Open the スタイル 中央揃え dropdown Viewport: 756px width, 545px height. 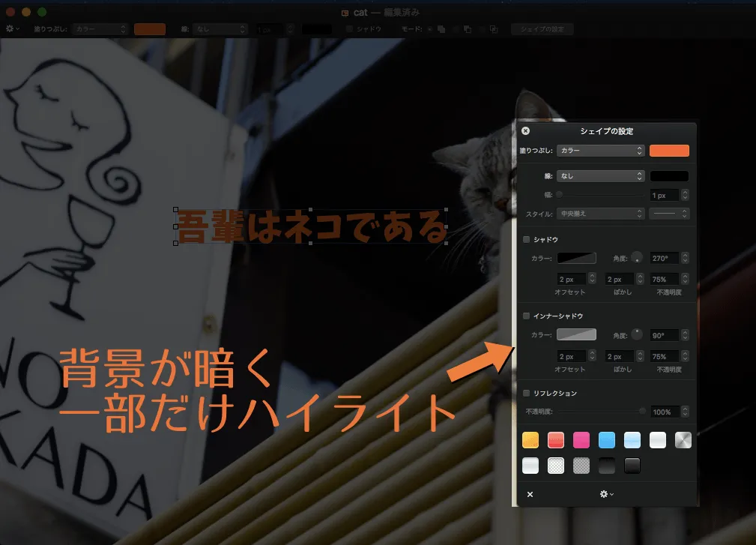[x=600, y=213]
